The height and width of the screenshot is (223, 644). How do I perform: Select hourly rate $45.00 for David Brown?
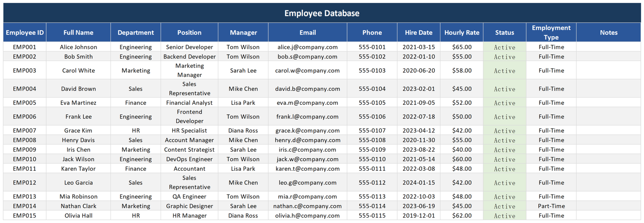pos(462,89)
